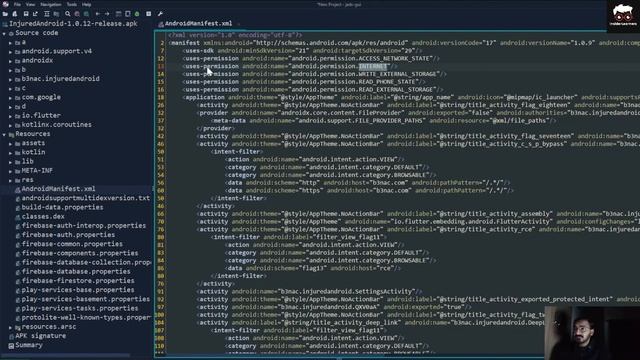
Task: Open firebase-auth.properties file
Action: [x=68, y=235]
